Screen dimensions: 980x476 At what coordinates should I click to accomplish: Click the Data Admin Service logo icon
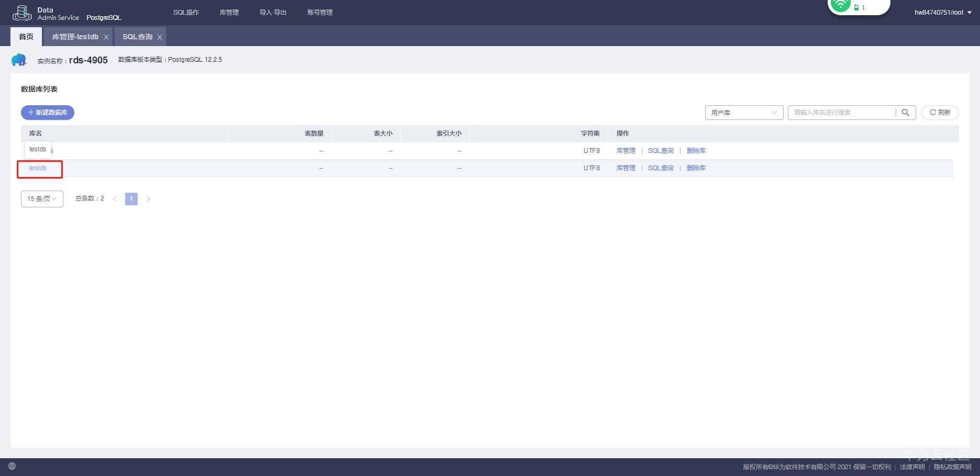[22, 13]
